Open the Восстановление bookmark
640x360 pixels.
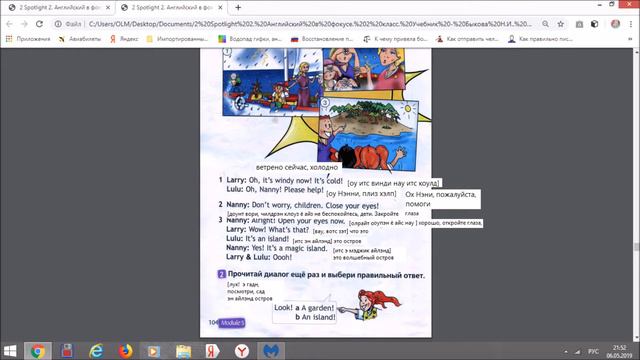pos(322,39)
